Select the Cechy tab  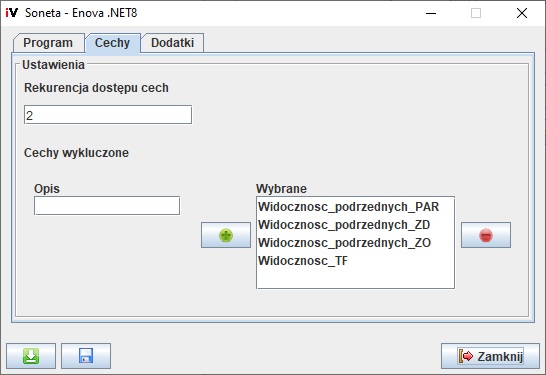pos(112,43)
